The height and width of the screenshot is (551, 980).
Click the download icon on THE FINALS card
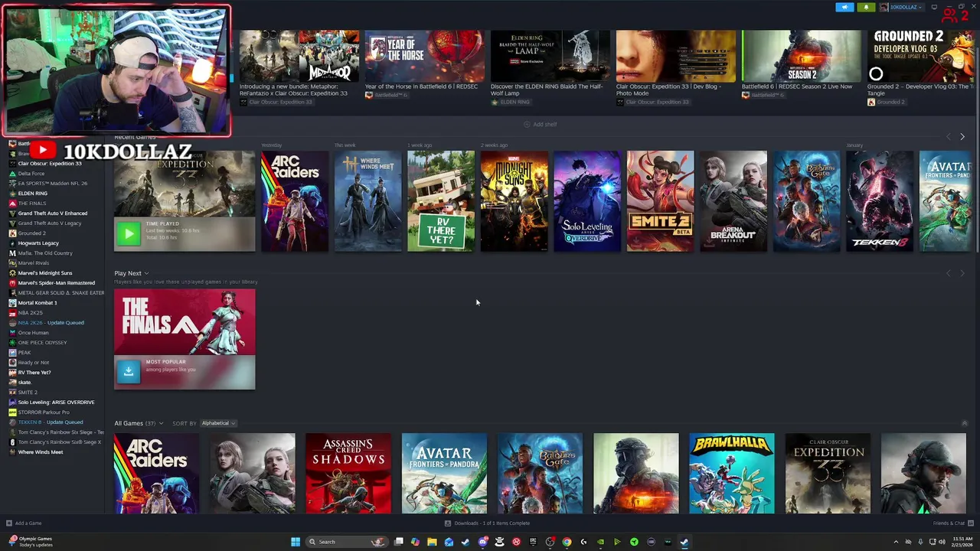[129, 371]
